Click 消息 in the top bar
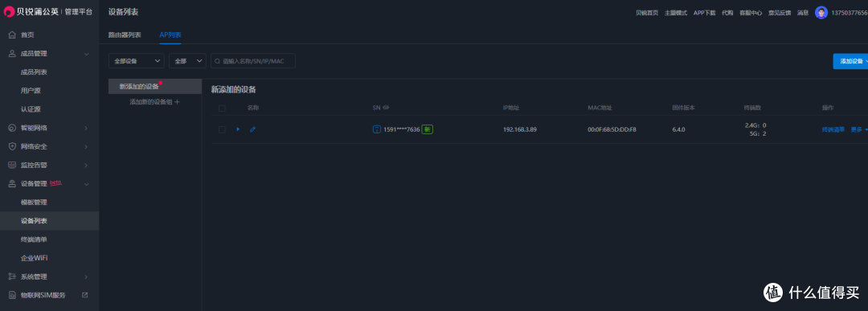The image size is (868, 311). tap(803, 13)
